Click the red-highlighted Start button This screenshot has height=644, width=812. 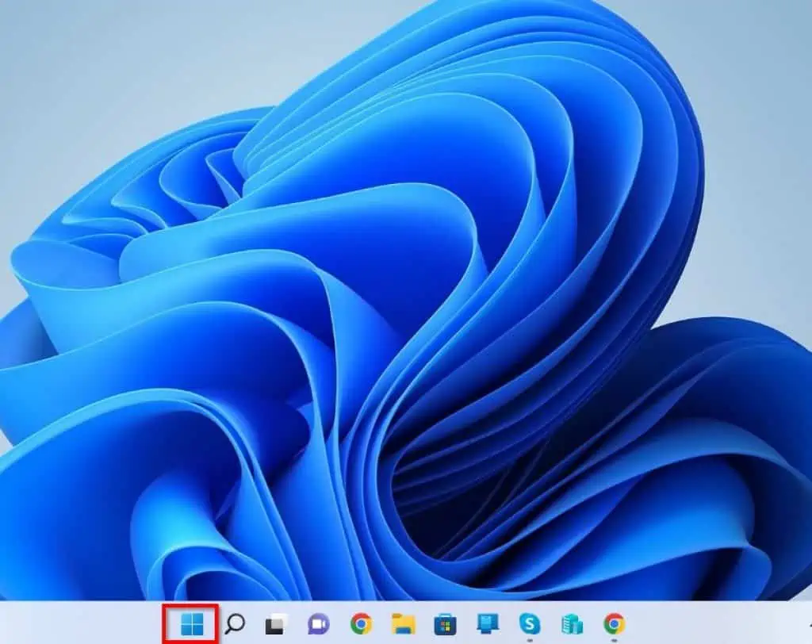(x=193, y=623)
